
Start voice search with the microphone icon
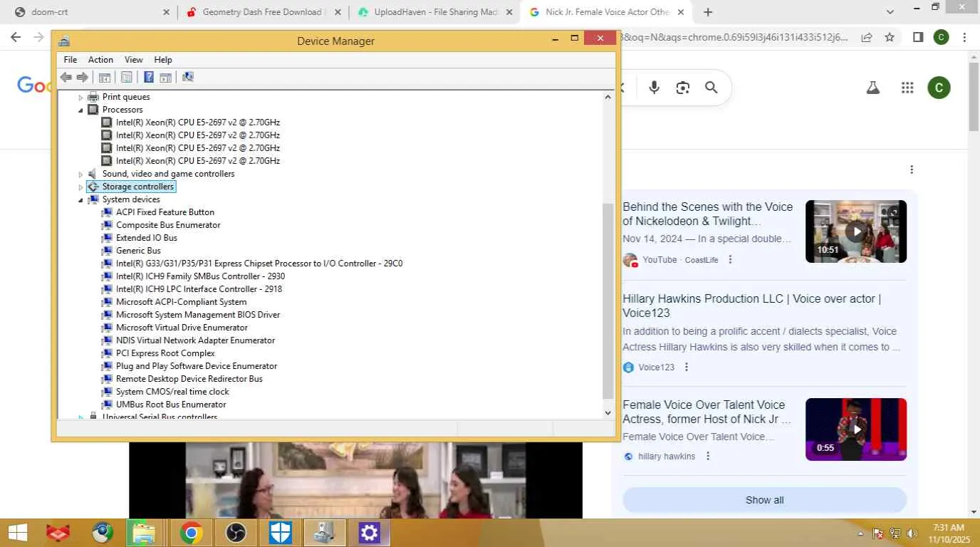(655, 88)
